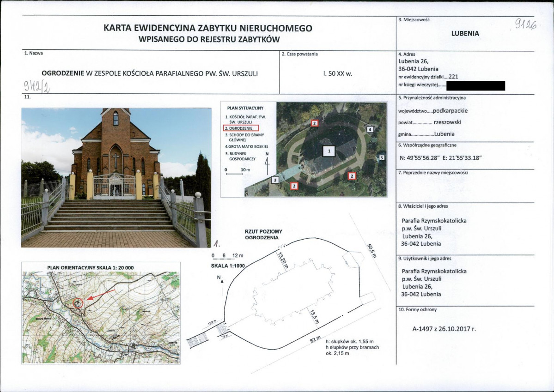The image size is (554, 392).
Task: Click the note 'h słupków przy bramach'
Action: pos(352,348)
